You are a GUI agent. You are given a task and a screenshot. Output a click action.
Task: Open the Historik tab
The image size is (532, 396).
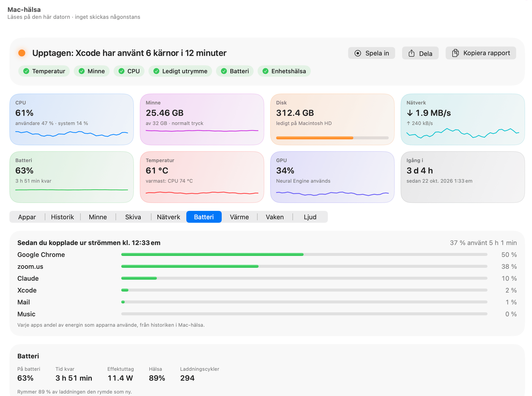click(62, 217)
